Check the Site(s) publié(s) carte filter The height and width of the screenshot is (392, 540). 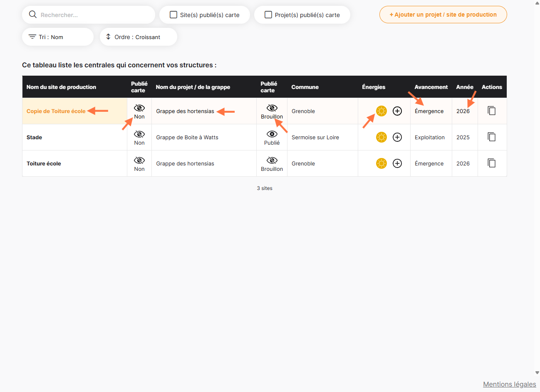pos(173,15)
